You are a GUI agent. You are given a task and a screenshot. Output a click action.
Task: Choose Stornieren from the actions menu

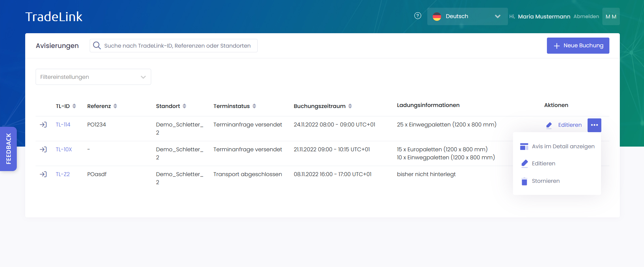tap(545, 181)
